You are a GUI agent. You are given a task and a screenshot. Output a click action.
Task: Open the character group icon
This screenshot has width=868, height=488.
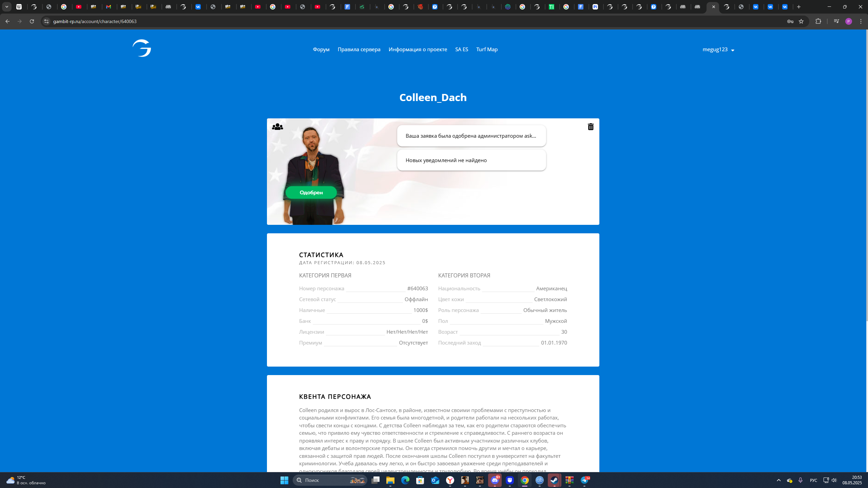coord(277,127)
